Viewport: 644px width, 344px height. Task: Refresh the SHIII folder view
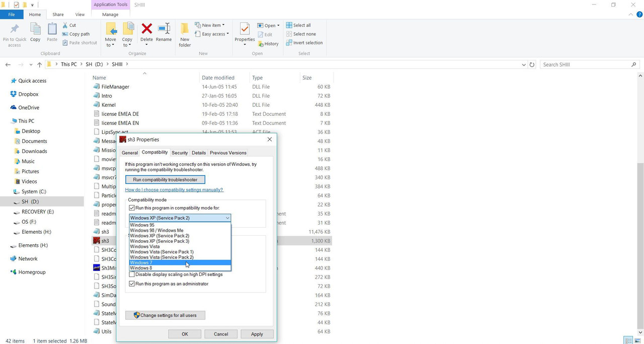pyautogui.click(x=532, y=64)
